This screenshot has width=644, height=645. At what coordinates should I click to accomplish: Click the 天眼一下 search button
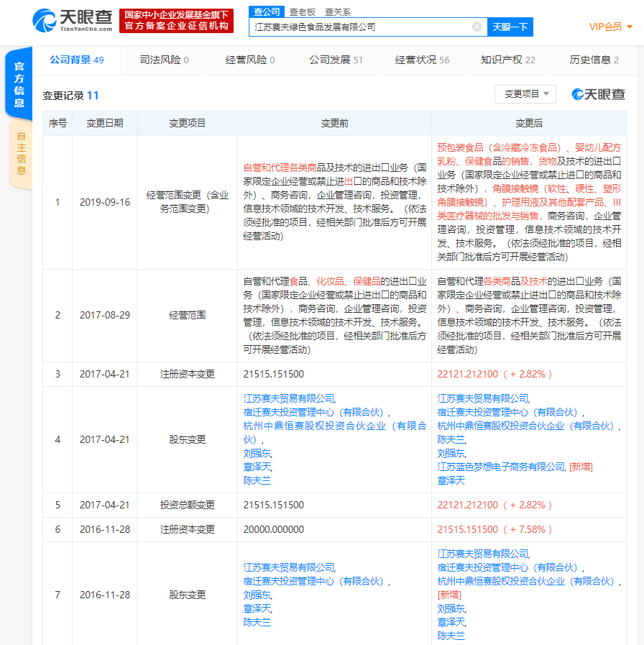point(510,27)
